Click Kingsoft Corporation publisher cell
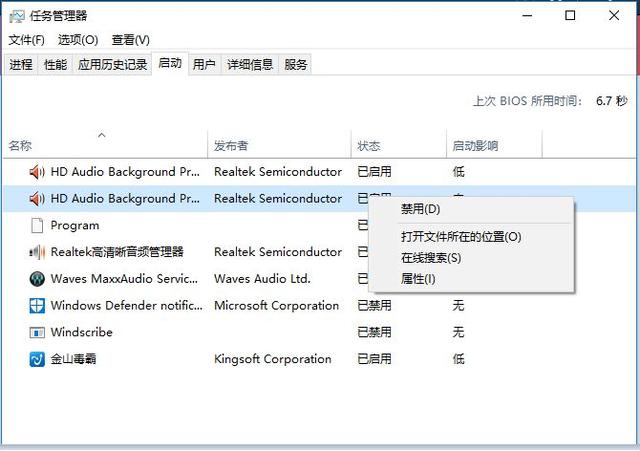Screen dimensions: 640x451 273,359
